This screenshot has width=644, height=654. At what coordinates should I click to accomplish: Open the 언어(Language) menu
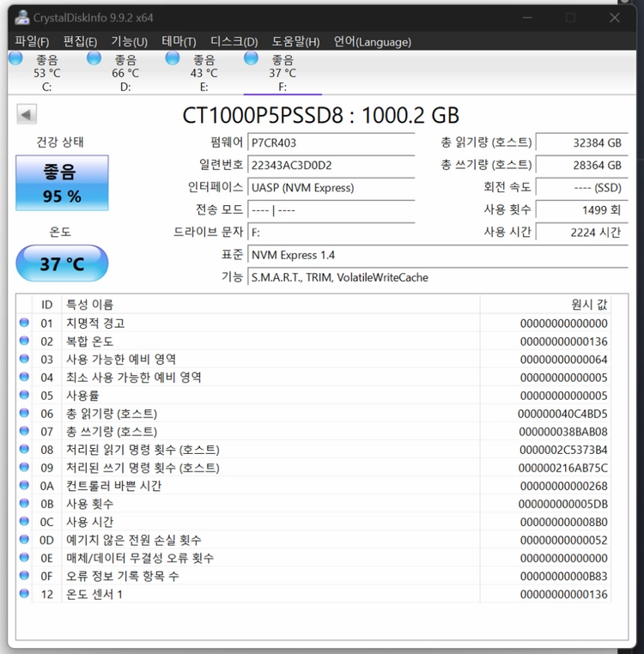pos(373,42)
